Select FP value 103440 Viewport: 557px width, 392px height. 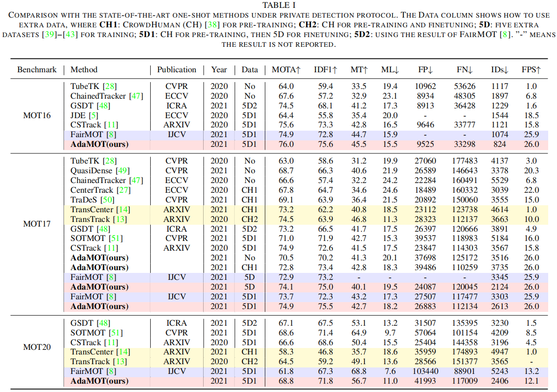click(425, 371)
